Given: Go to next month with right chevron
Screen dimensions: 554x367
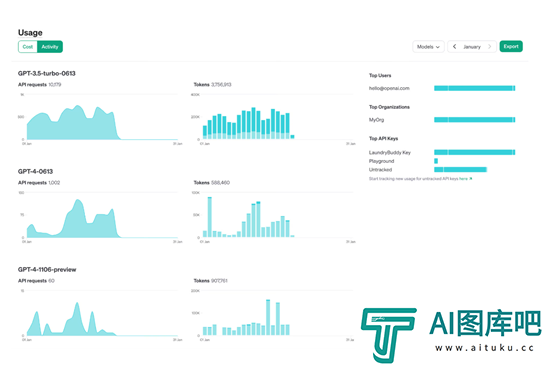Looking at the screenshot, I should (x=490, y=47).
